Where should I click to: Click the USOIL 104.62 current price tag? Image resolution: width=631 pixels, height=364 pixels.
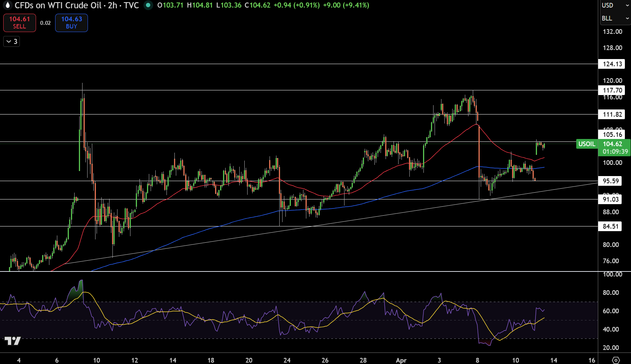pyautogui.click(x=603, y=144)
